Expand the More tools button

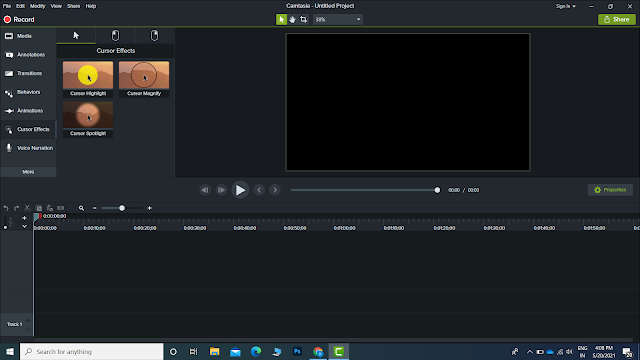pyautogui.click(x=28, y=172)
